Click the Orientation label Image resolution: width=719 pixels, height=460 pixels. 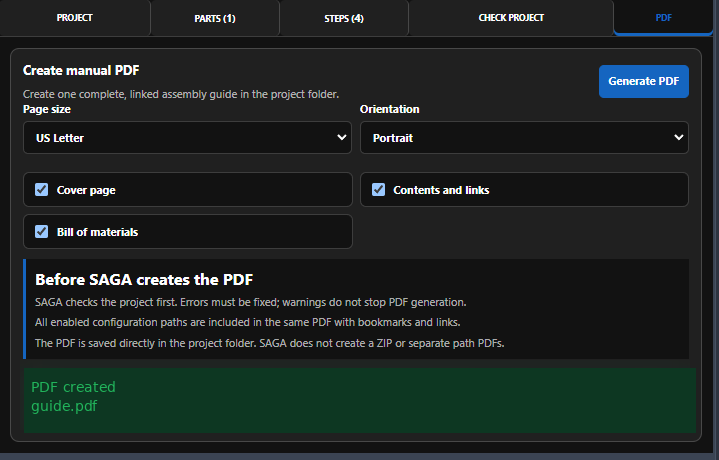[x=389, y=109]
